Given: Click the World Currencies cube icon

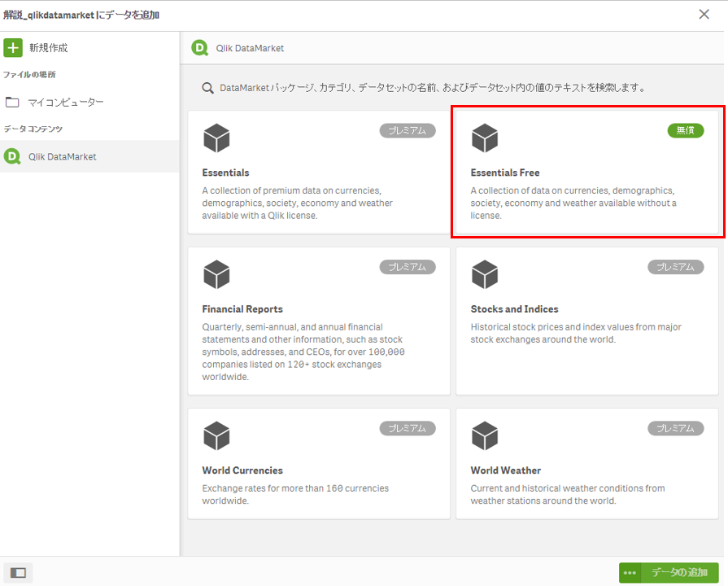Looking at the screenshot, I should coord(216,436).
